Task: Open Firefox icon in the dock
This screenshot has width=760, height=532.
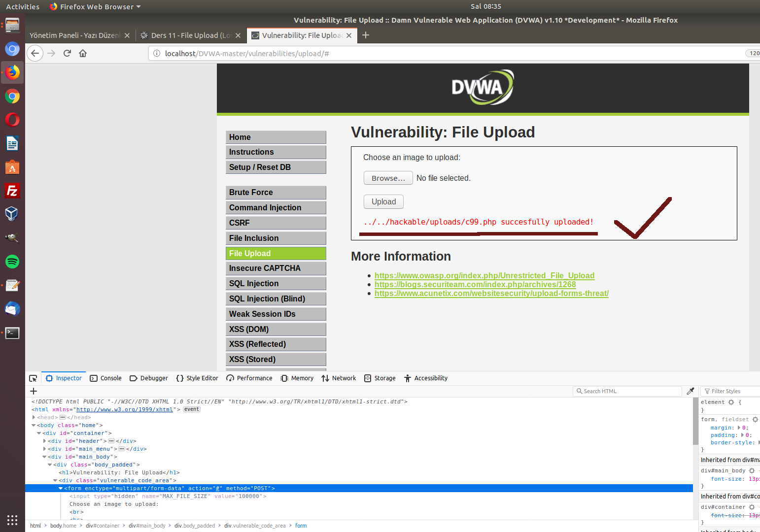Action: coord(12,72)
